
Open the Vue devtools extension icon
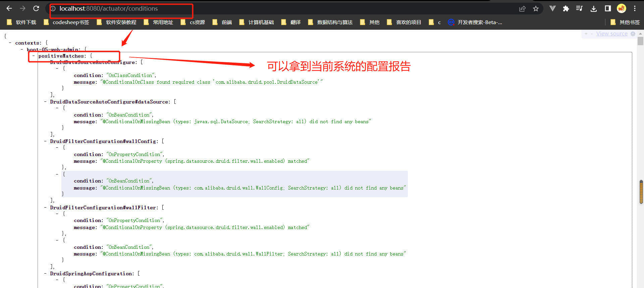pyautogui.click(x=552, y=8)
